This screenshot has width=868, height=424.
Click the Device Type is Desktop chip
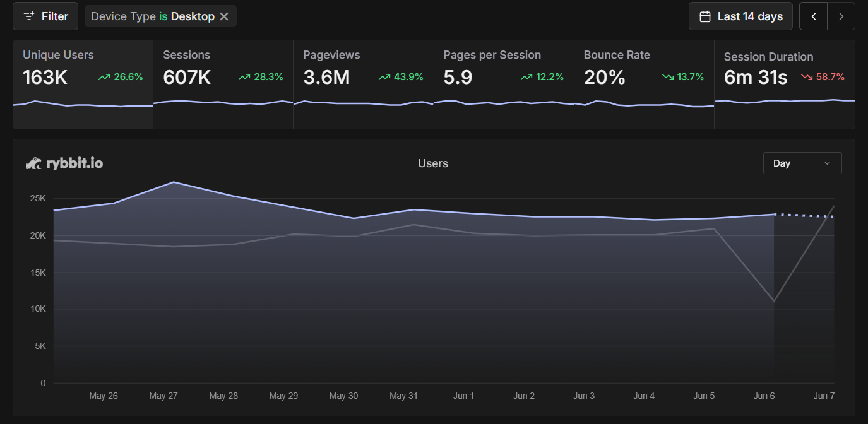[152, 16]
